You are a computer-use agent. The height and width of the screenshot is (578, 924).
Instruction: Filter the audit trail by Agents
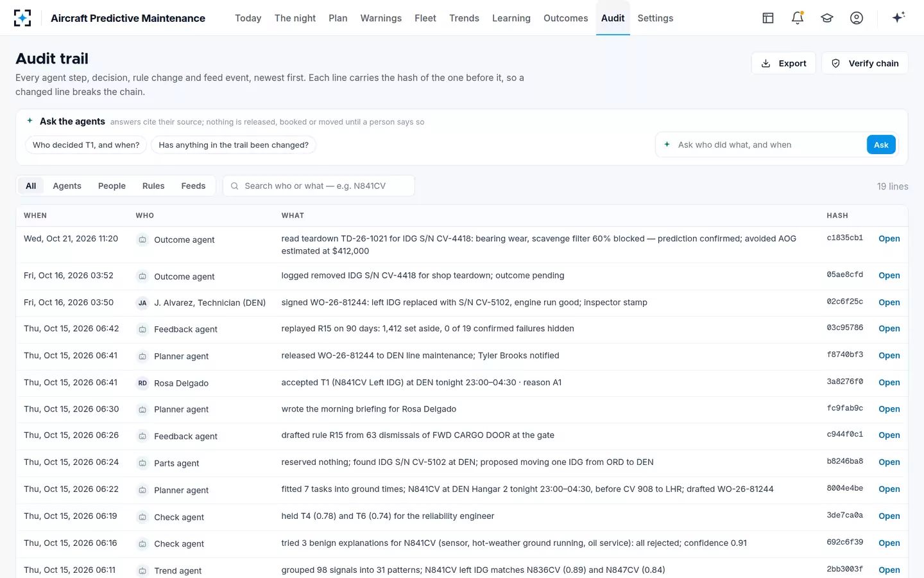[x=67, y=186]
